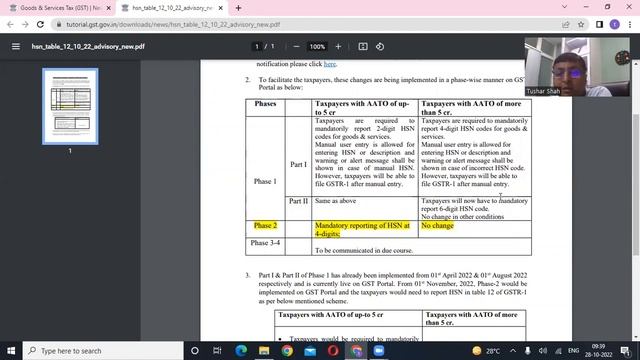The height and width of the screenshot is (360, 640).
Task: Click the microphone tray icon
Action: (527, 351)
